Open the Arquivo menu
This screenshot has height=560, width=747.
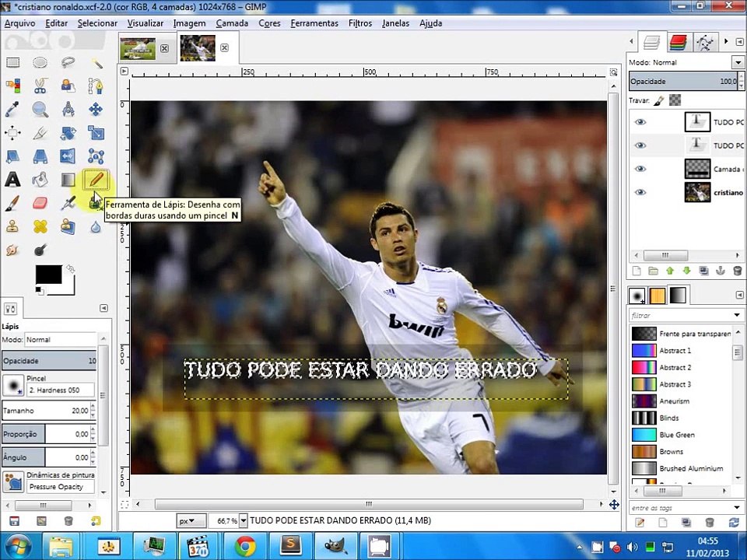(19, 23)
